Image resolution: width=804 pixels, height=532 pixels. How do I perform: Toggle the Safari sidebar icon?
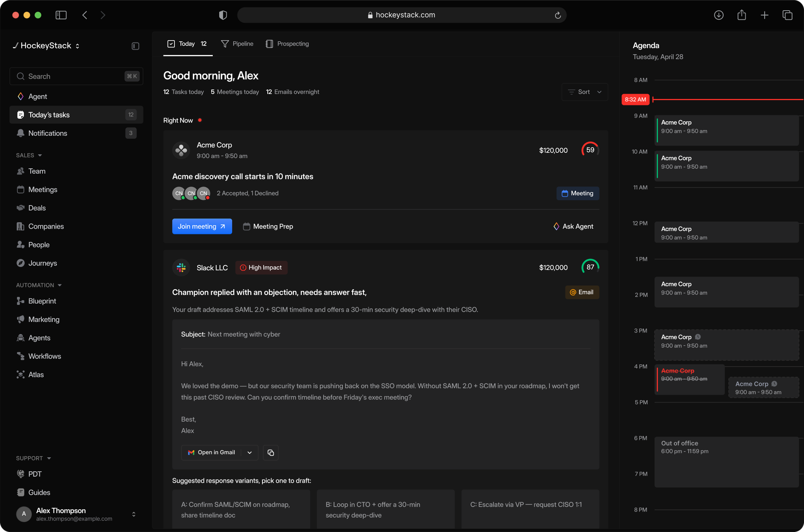pyautogui.click(x=61, y=15)
